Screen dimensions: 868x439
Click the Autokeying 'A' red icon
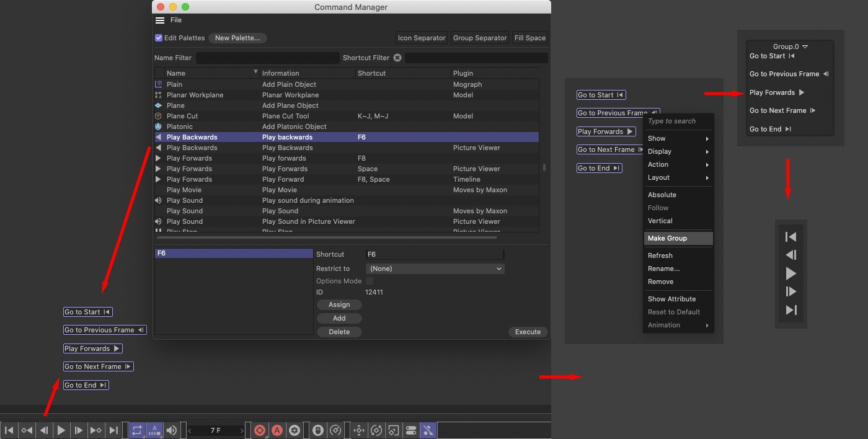pos(277,430)
